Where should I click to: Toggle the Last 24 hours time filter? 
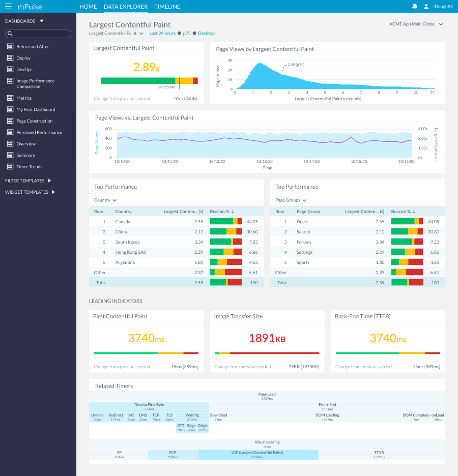pyautogui.click(x=161, y=33)
